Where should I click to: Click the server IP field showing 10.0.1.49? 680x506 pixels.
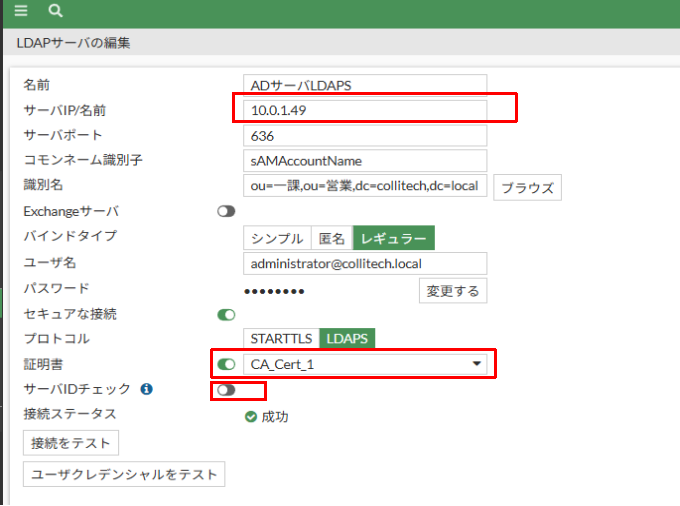tap(365, 110)
